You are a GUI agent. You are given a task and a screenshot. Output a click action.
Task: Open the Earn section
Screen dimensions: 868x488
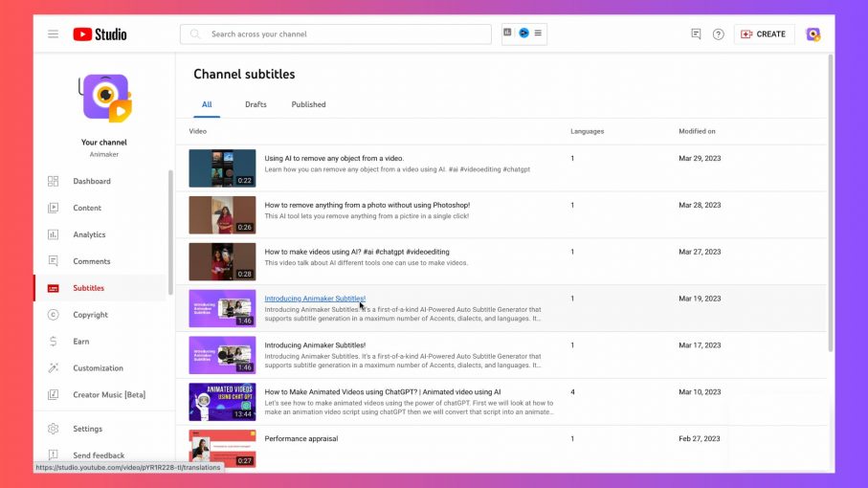pos(81,342)
